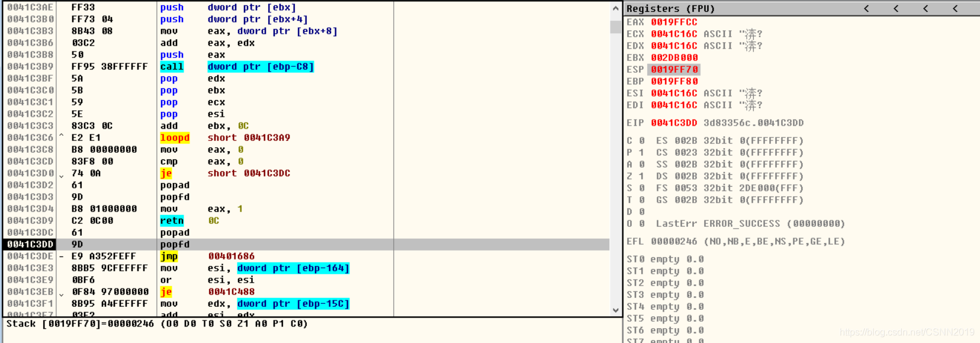Click hex bytes FF95 38FFFFFF

point(110,66)
